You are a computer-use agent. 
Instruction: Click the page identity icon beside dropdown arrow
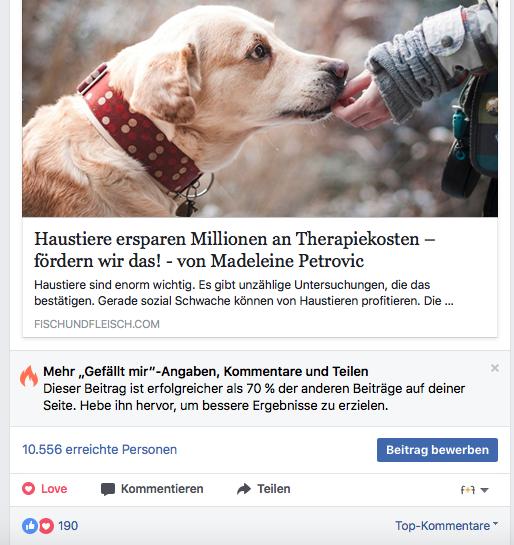pos(467,490)
